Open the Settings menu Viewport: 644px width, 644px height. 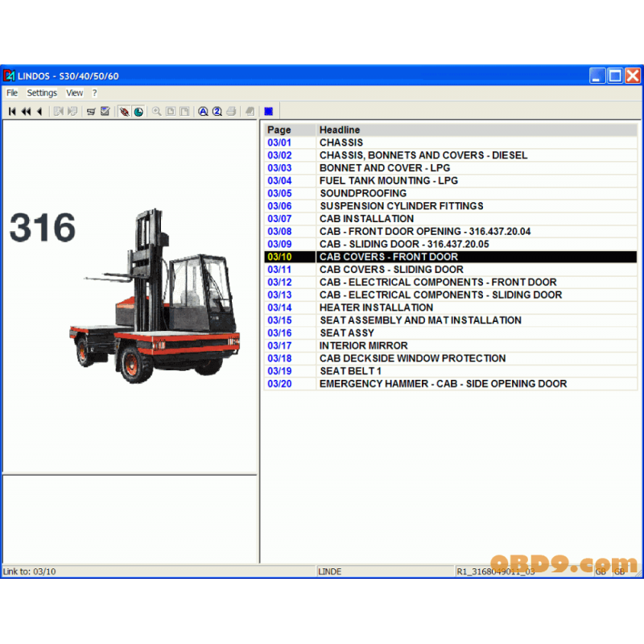(41, 93)
